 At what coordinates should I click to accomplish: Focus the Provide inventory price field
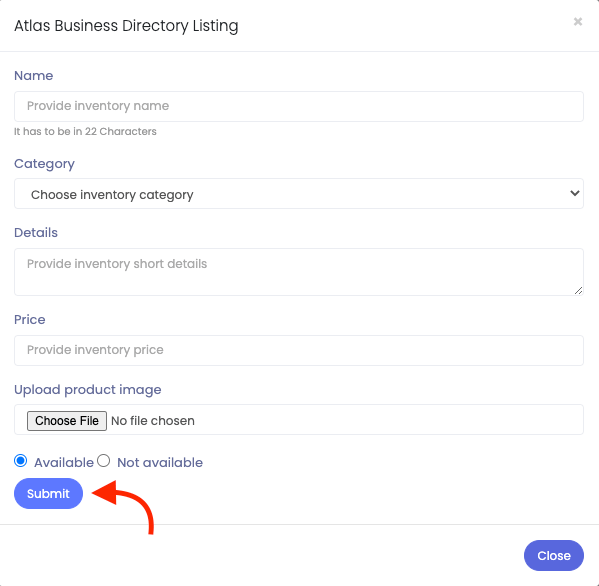click(x=299, y=350)
